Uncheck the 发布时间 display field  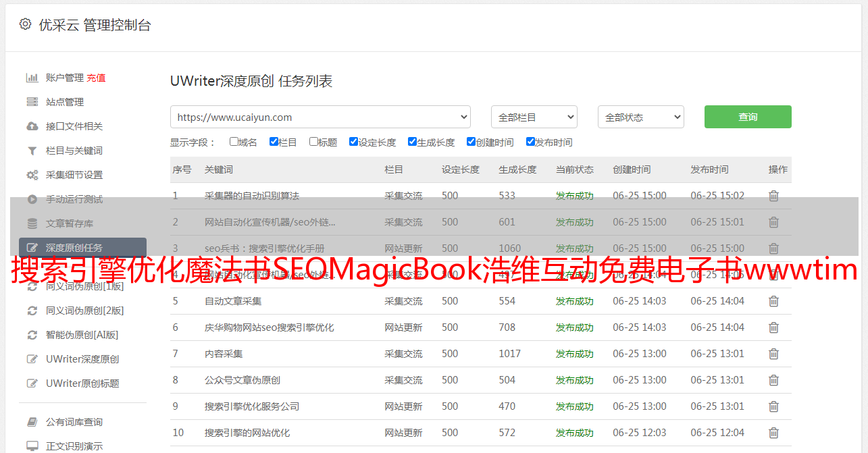click(530, 142)
